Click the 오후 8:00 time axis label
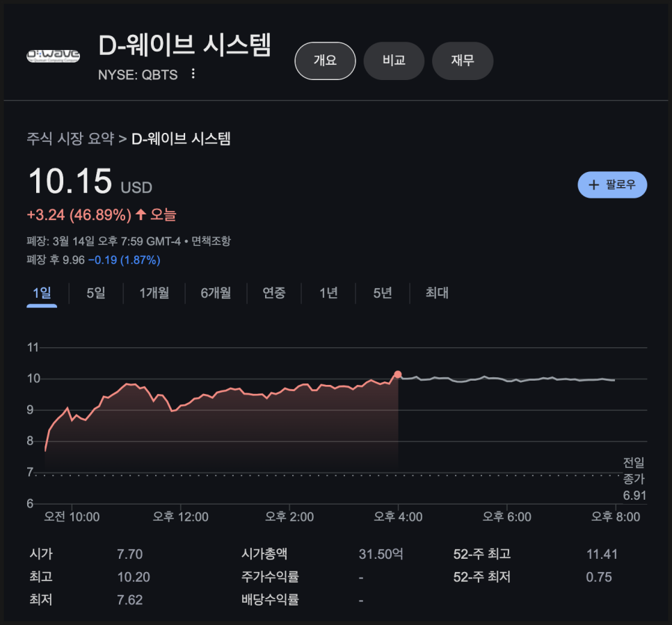This screenshot has width=672, height=625. coord(616,517)
